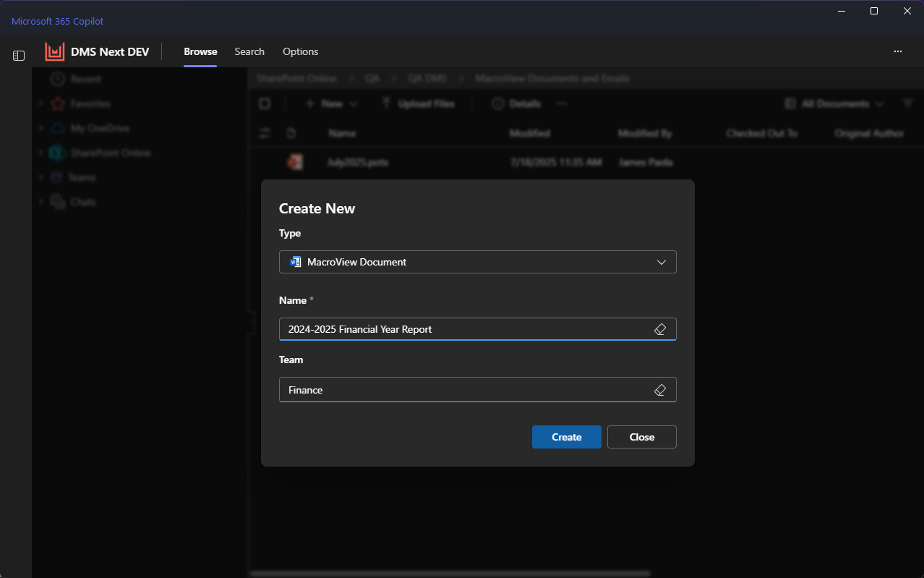
Task: Click MacroView Documents and Emails breadcrumb
Action: click(x=552, y=78)
